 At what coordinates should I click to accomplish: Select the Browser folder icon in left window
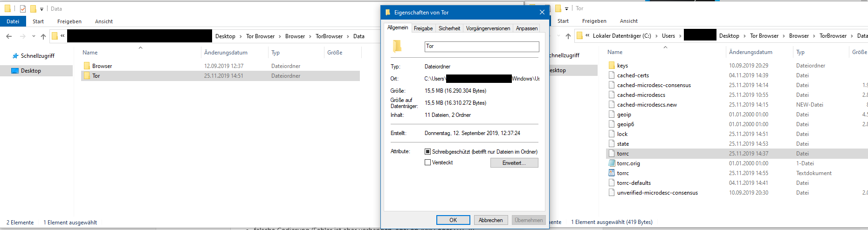point(87,66)
